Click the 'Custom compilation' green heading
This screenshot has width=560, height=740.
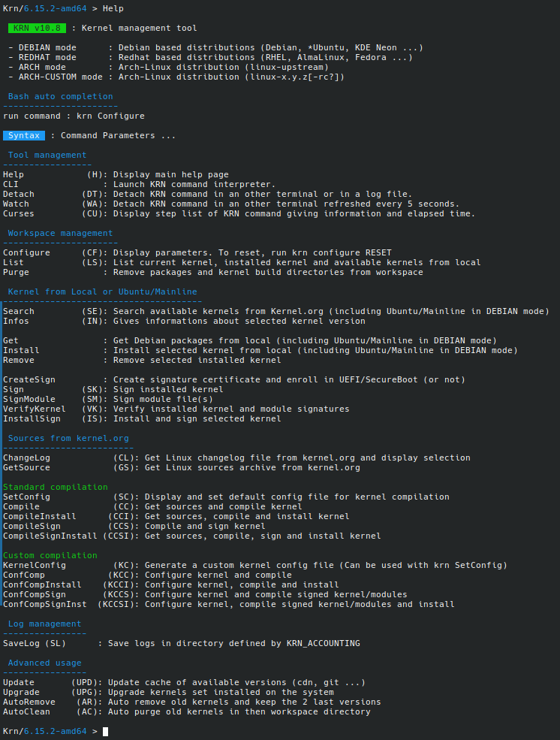pyautogui.click(x=50, y=555)
